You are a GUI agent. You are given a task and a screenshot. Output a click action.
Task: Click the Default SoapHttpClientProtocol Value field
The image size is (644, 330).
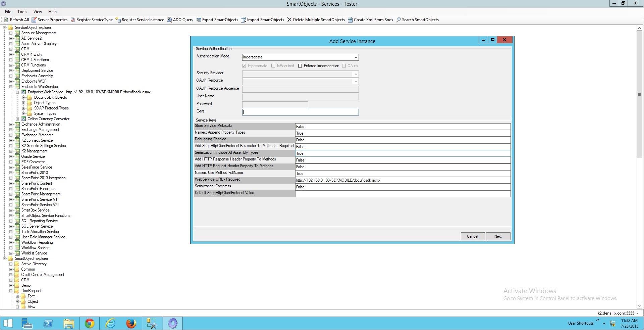[x=403, y=194]
